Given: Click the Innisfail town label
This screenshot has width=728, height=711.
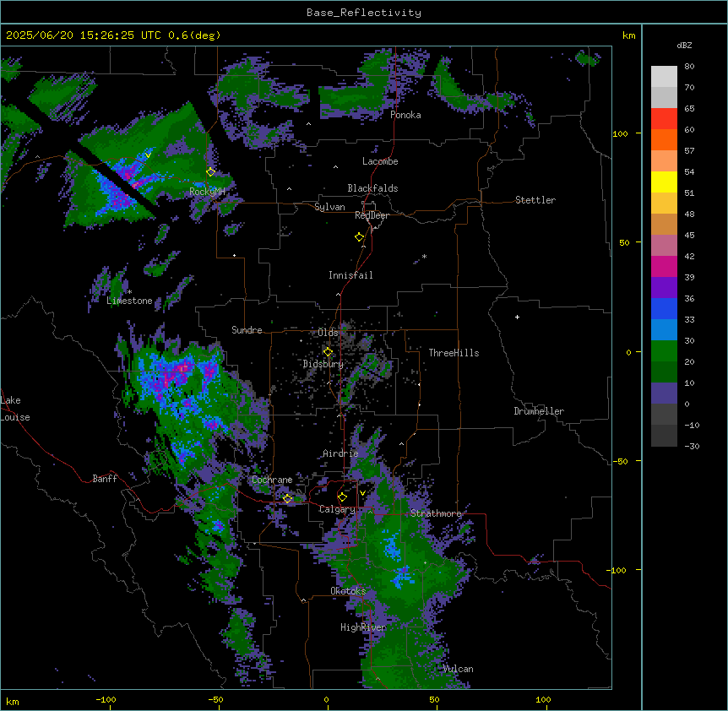Looking at the screenshot, I should 350,275.
